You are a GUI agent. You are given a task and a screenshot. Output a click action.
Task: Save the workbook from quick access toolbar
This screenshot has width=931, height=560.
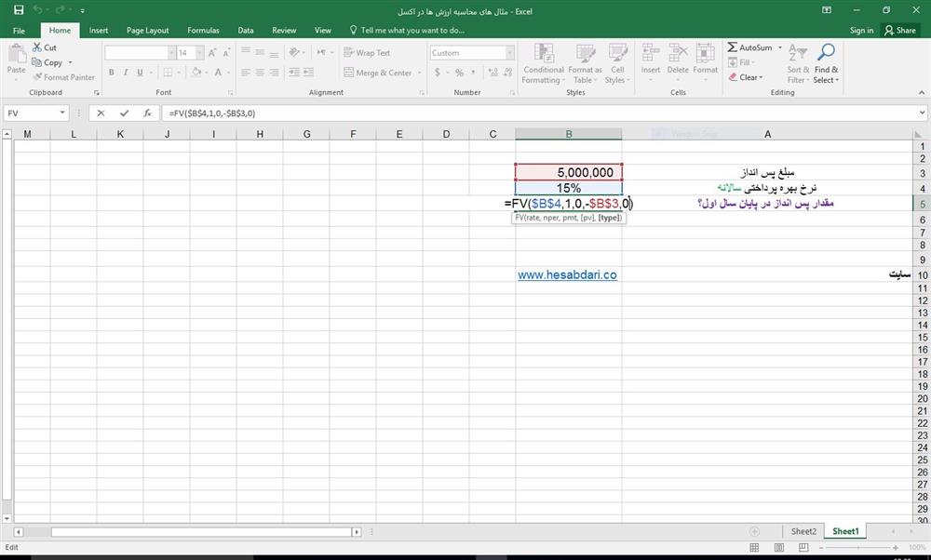(19, 9)
